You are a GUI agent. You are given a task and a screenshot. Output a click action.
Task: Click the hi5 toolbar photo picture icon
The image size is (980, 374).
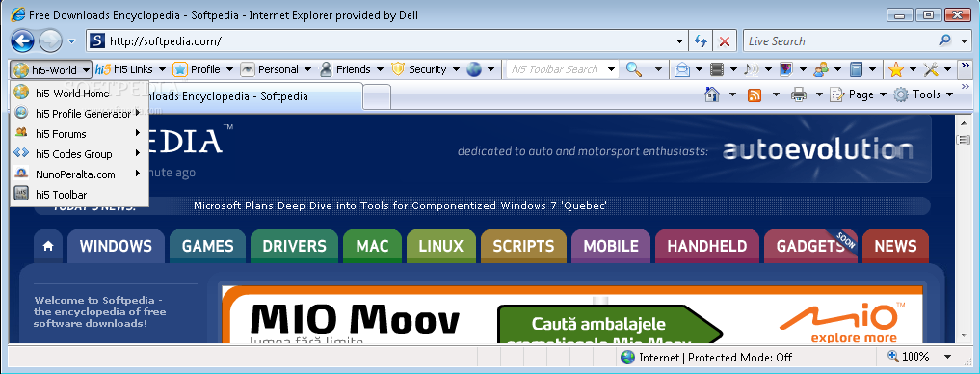[x=786, y=69]
